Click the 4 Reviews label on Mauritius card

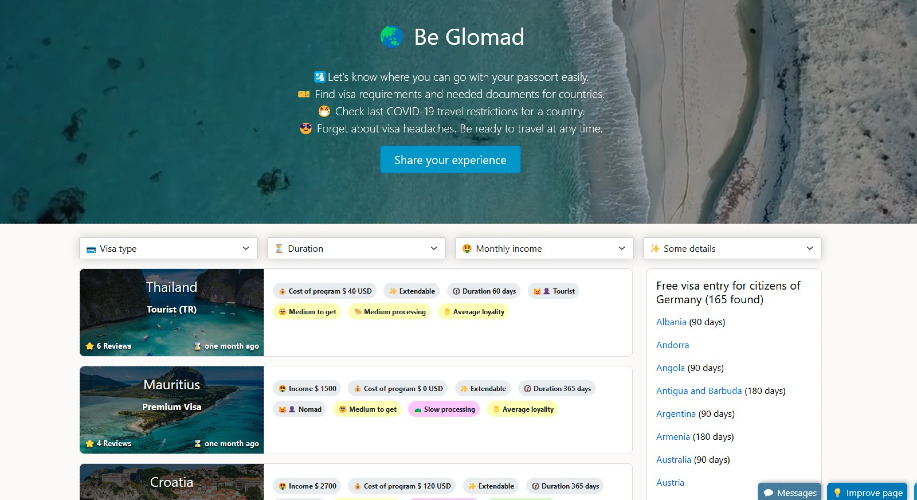[x=113, y=443]
